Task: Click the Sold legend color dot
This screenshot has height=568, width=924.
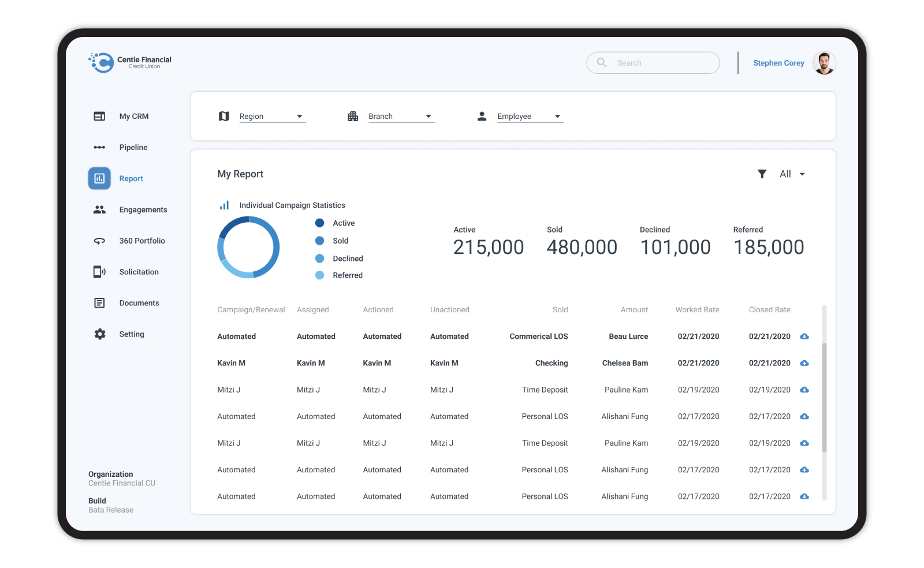Action: [x=319, y=241]
